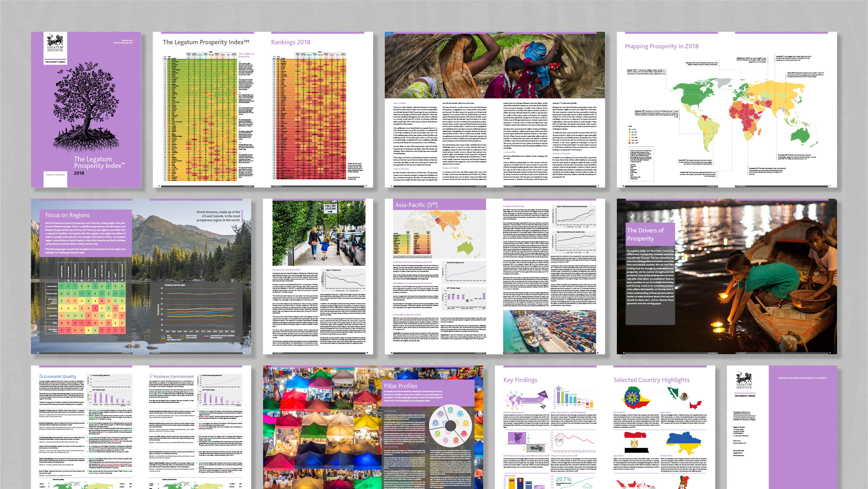
Task: Select the green-yellow rankings table on the left page
Action: tap(200, 116)
